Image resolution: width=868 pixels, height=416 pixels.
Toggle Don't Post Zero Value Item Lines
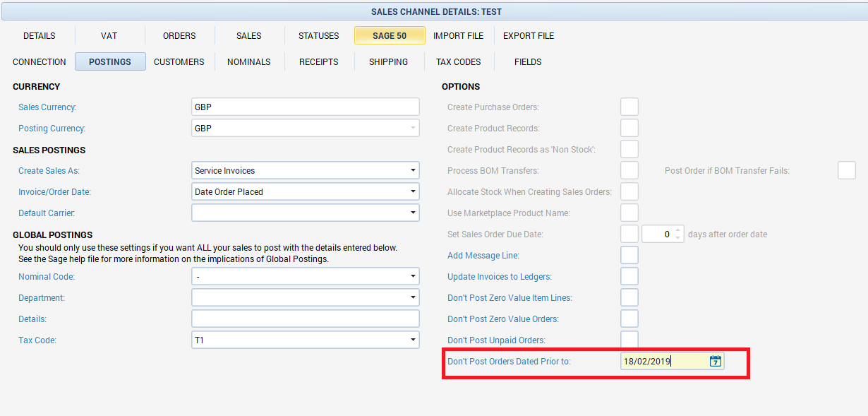(x=629, y=298)
